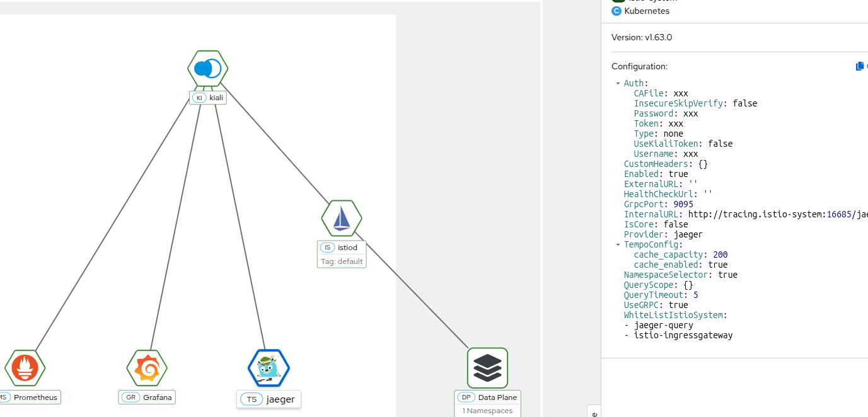Click the 'GrpcPort: 9095' line
The width and height of the screenshot is (868, 417).
[659, 204]
